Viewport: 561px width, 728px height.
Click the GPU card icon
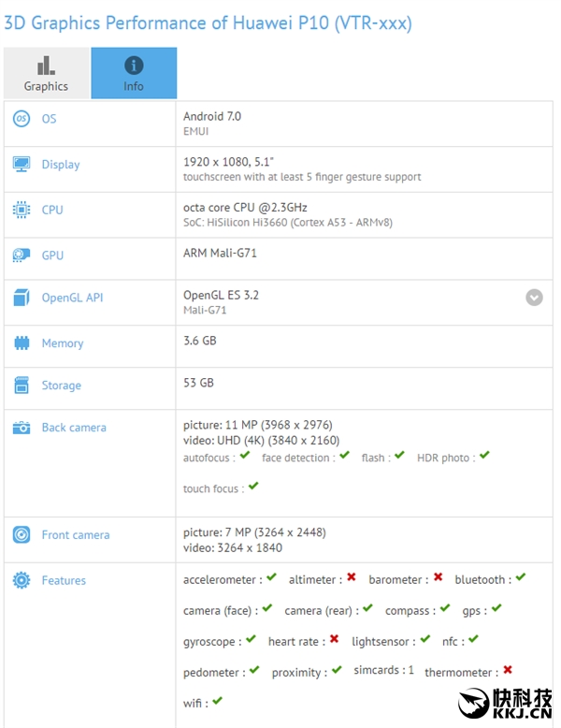click(22, 255)
